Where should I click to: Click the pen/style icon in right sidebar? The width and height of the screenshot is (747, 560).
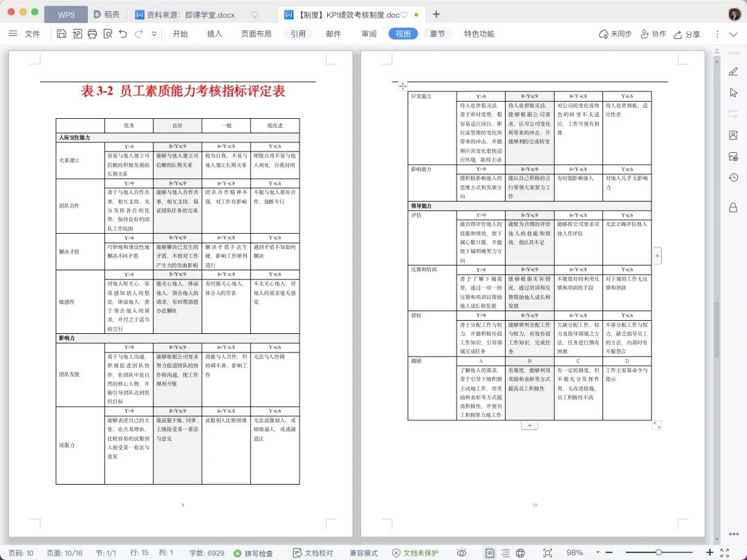(x=733, y=71)
